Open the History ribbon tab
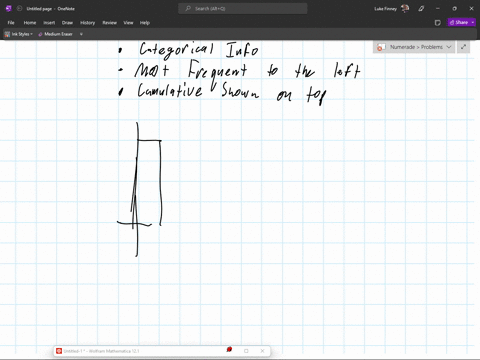Screen dimensions: 480x360 point(87,23)
